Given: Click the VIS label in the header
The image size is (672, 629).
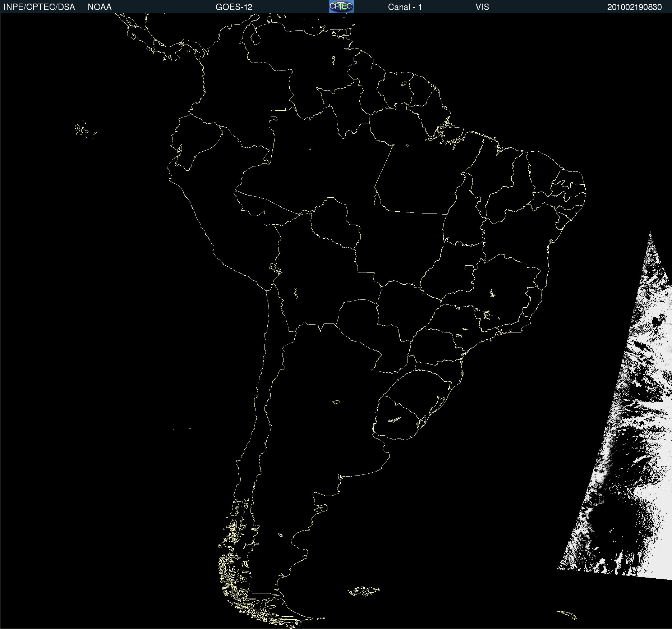Looking at the screenshot, I should coord(482,7).
